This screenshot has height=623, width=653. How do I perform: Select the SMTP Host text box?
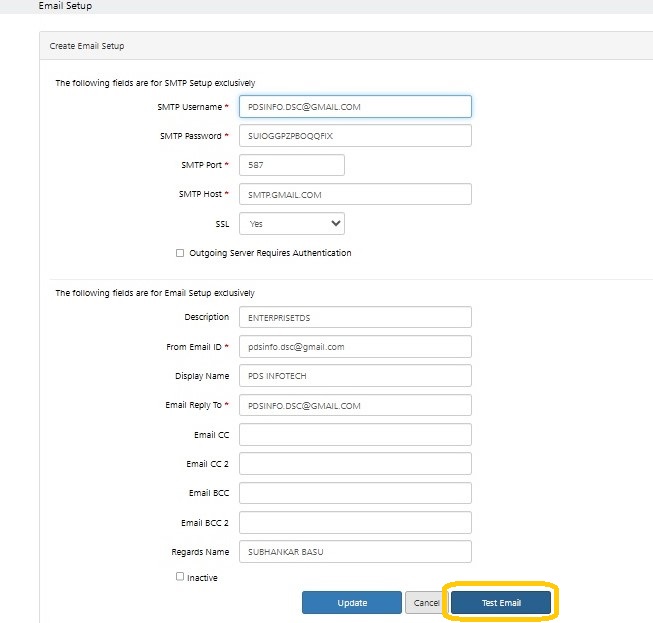point(355,194)
